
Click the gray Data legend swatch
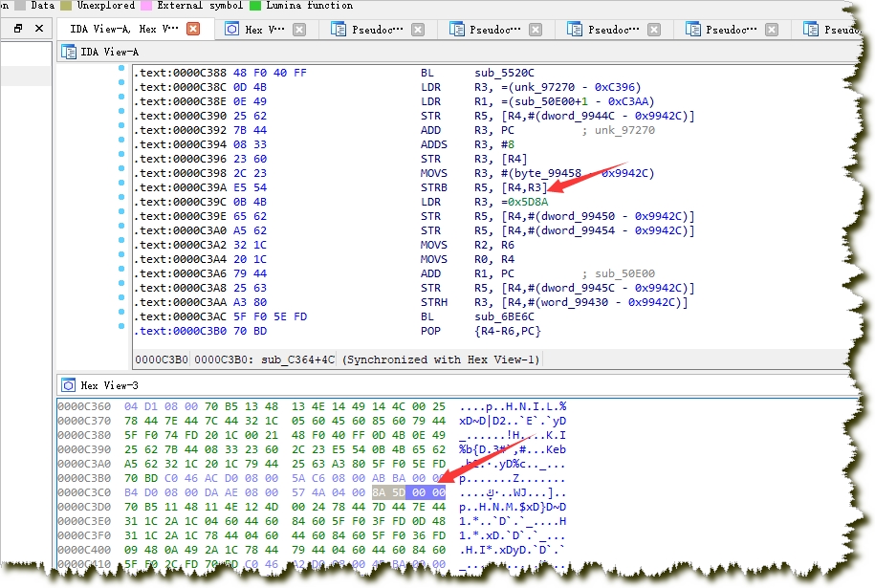(20, 5)
